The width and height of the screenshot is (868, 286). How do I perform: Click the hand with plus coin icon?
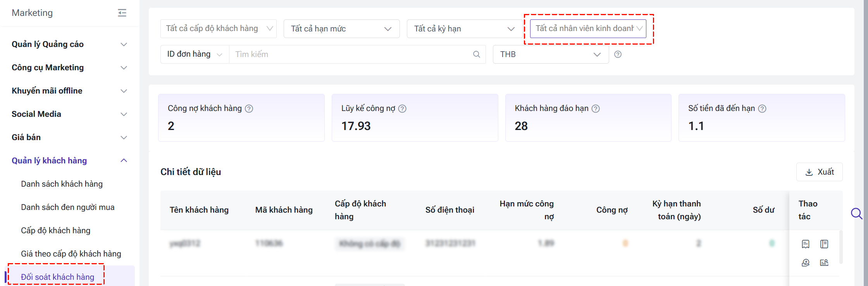tap(805, 263)
